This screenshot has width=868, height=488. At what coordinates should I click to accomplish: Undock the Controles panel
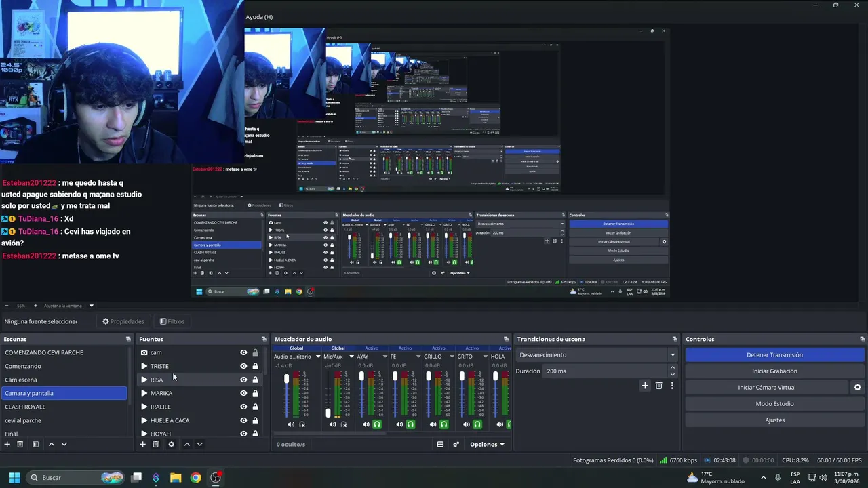coord(863,339)
